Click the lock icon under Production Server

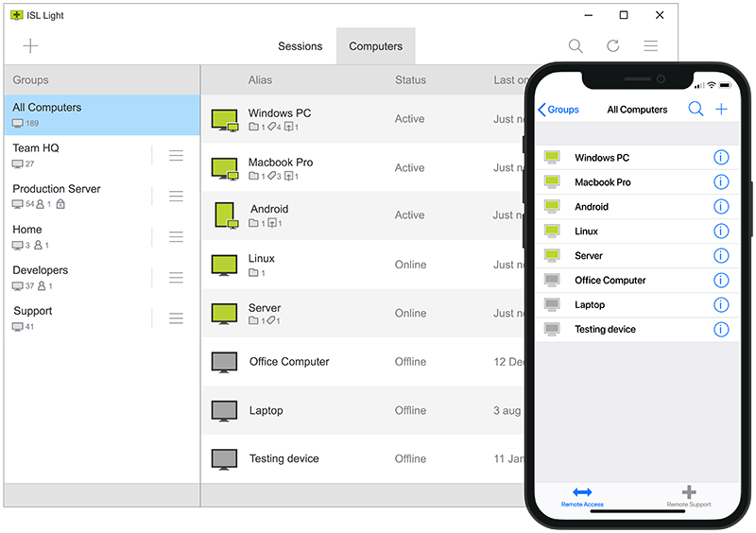[x=60, y=204]
